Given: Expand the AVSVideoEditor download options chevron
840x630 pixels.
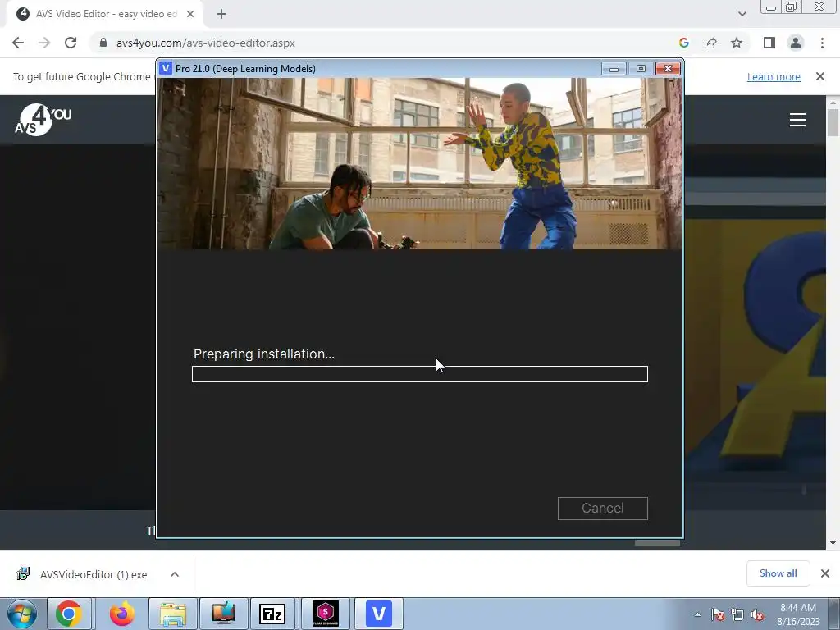Looking at the screenshot, I should pos(175,574).
